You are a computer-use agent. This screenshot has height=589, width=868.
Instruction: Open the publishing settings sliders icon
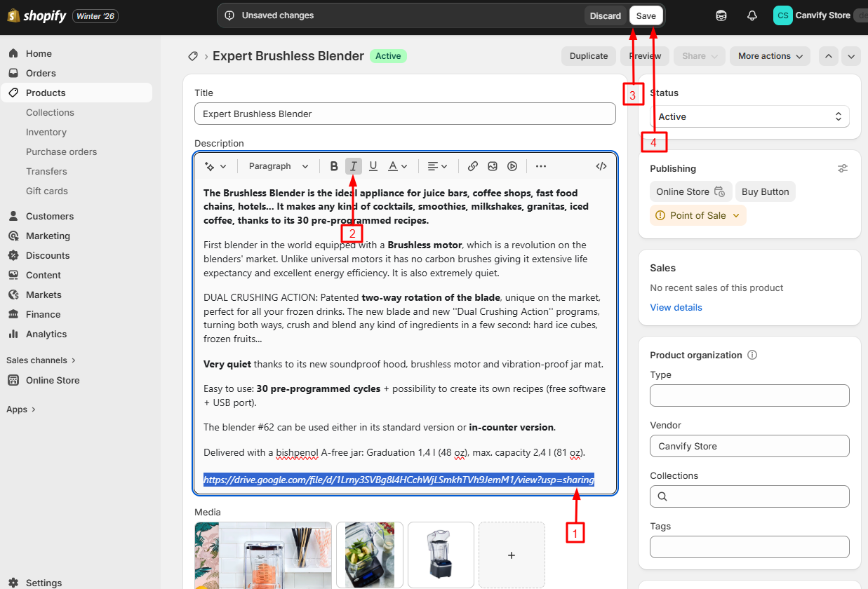(843, 168)
